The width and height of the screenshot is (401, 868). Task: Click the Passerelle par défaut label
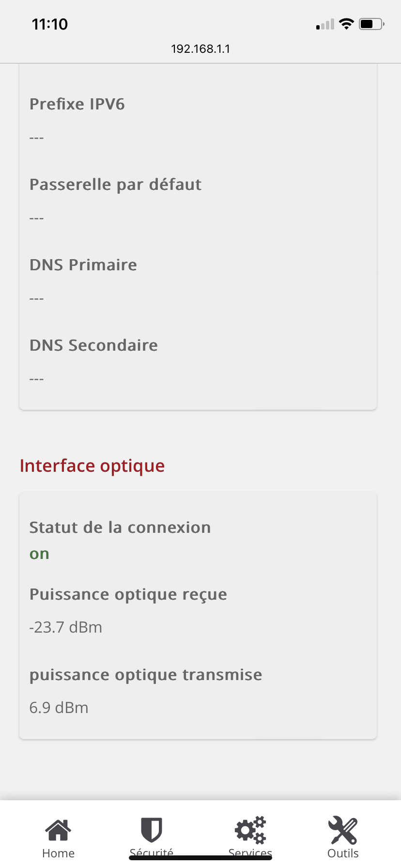click(115, 184)
